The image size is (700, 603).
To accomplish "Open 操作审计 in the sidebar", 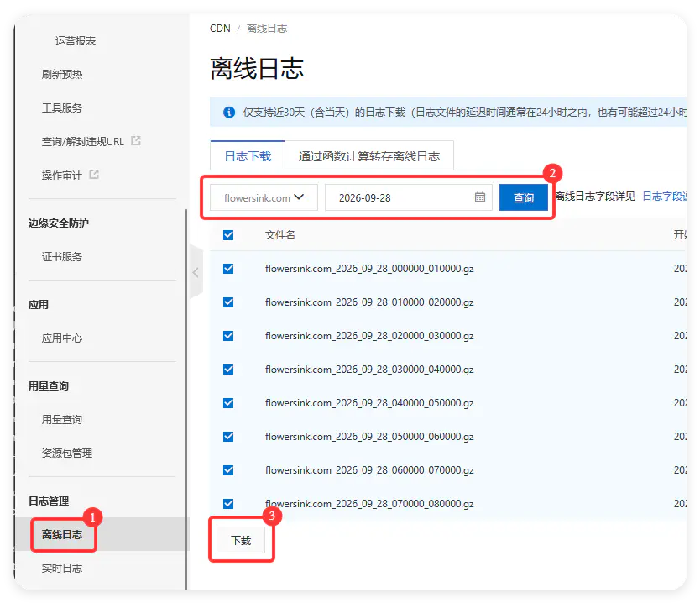I will click(x=62, y=175).
